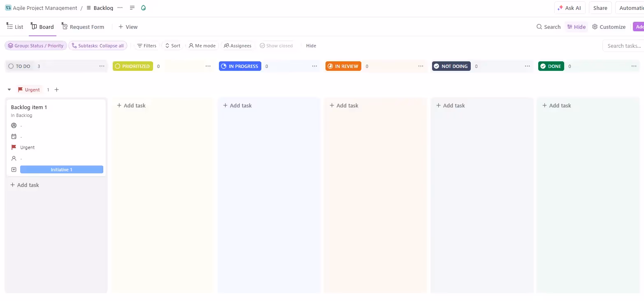This screenshot has height=301, width=644.
Task: Add a task in the PRIORITIZED column
Action: click(x=131, y=105)
